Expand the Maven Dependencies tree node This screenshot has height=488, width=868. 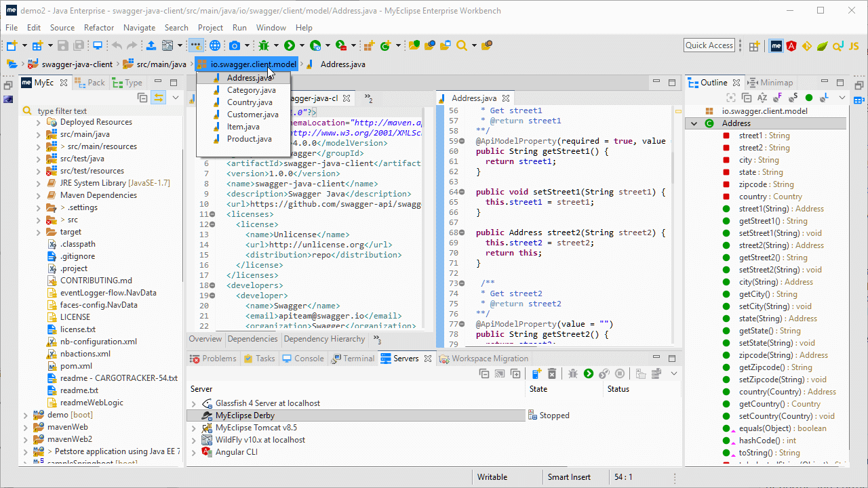point(39,195)
